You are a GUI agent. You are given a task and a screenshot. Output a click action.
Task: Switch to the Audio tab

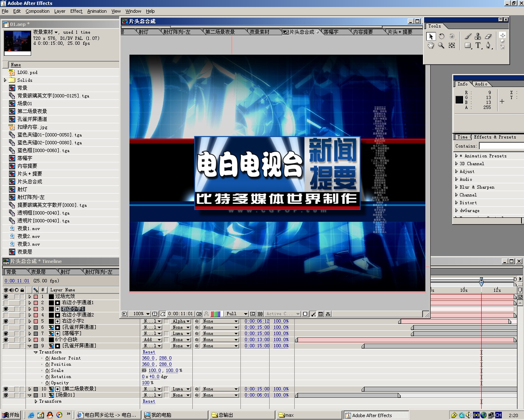tap(481, 84)
